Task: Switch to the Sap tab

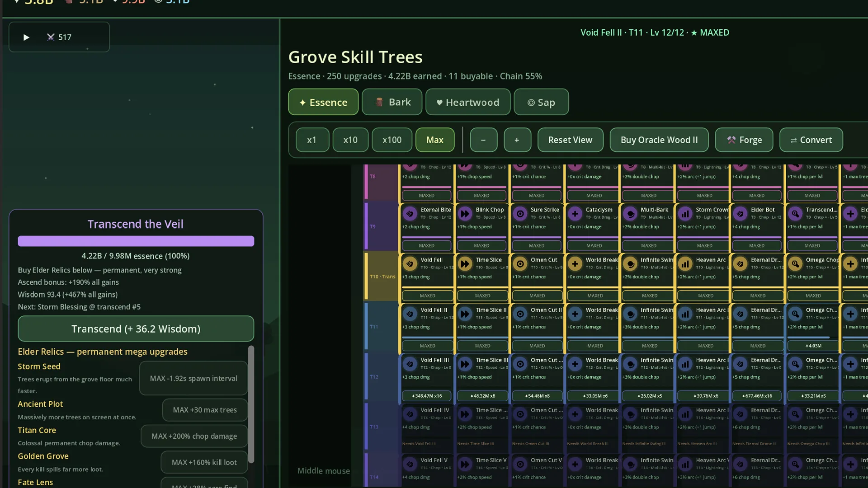Action: click(541, 102)
